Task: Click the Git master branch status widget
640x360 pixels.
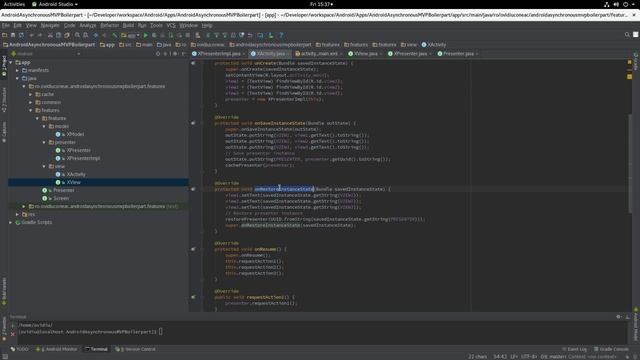Action: (x=553, y=357)
